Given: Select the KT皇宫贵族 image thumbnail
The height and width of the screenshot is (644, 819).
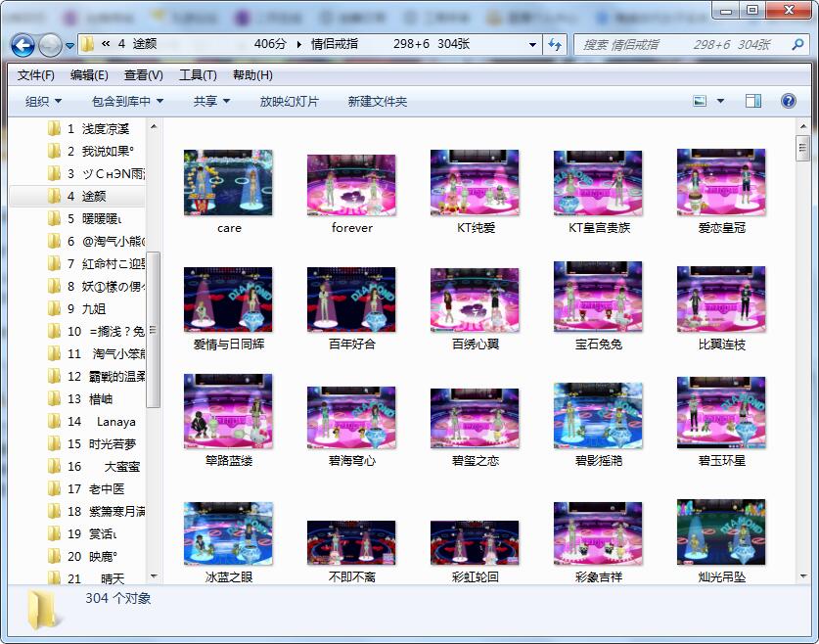Looking at the screenshot, I should 598,183.
